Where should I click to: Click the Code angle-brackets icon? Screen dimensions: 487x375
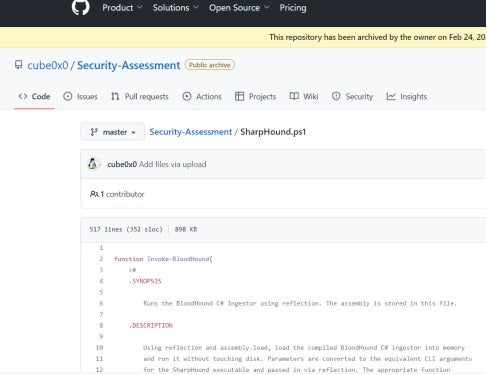[23, 97]
